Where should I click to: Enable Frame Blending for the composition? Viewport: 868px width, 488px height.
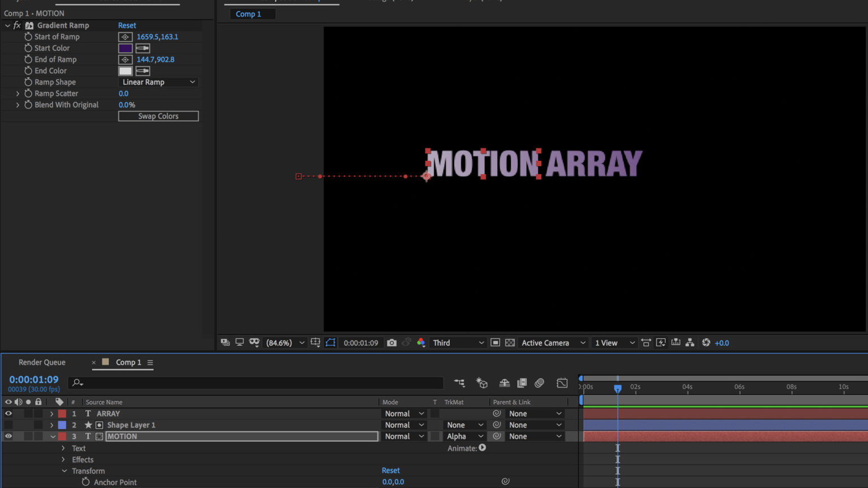point(522,383)
